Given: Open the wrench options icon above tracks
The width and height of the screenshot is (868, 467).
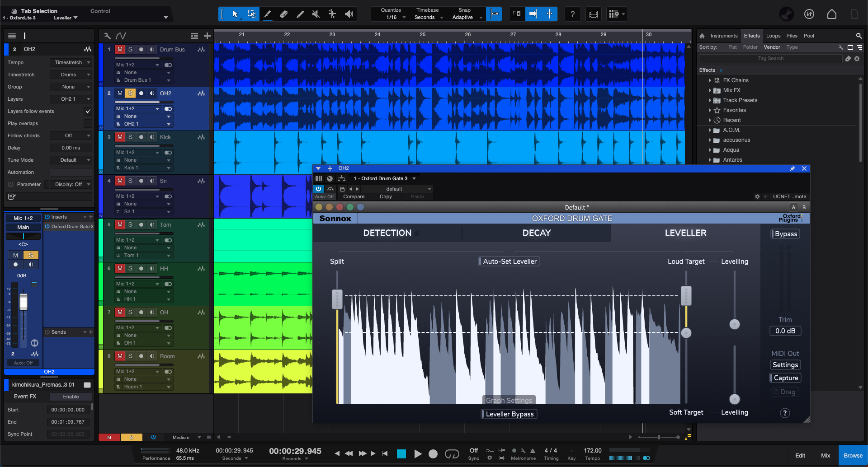Looking at the screenshot, I should click(x=107, y=36).
